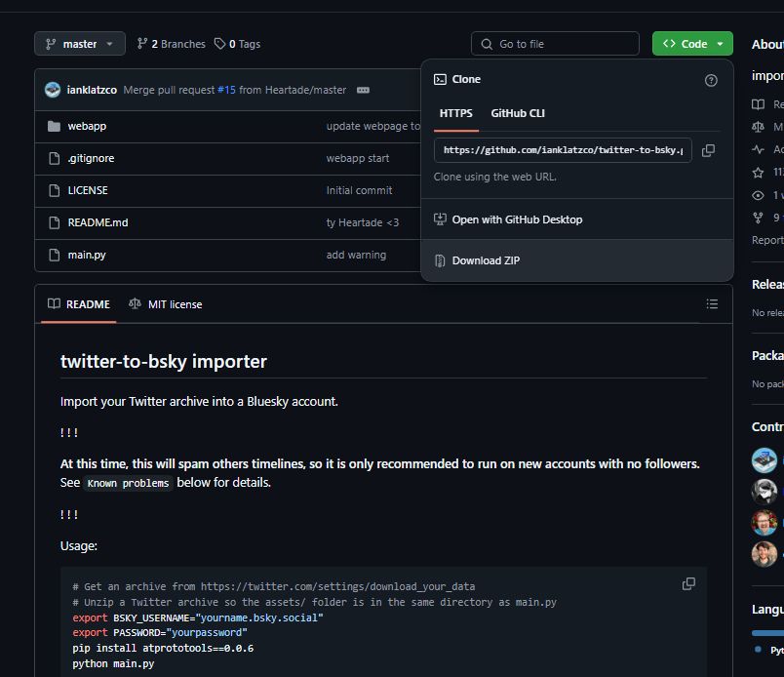Screen dimensions: 784x677
Task: Open pull request #15 link
Action: [226, 90]
